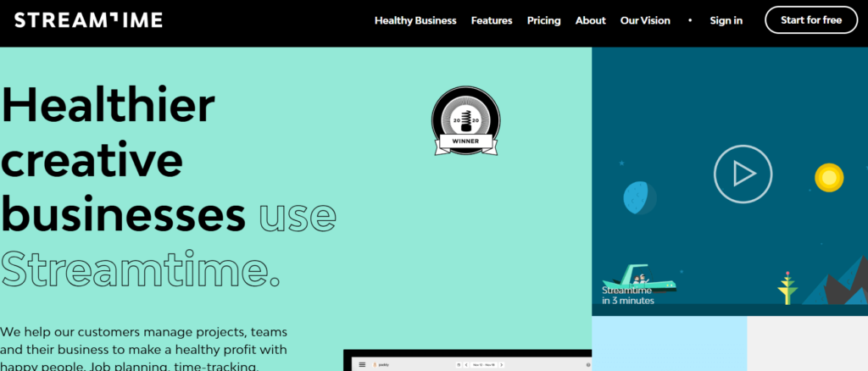This screenshot has width=868, height=371.
Task: Click the Streamtime logo in the header
Action: pyautogui.click(x=88, y=20)
